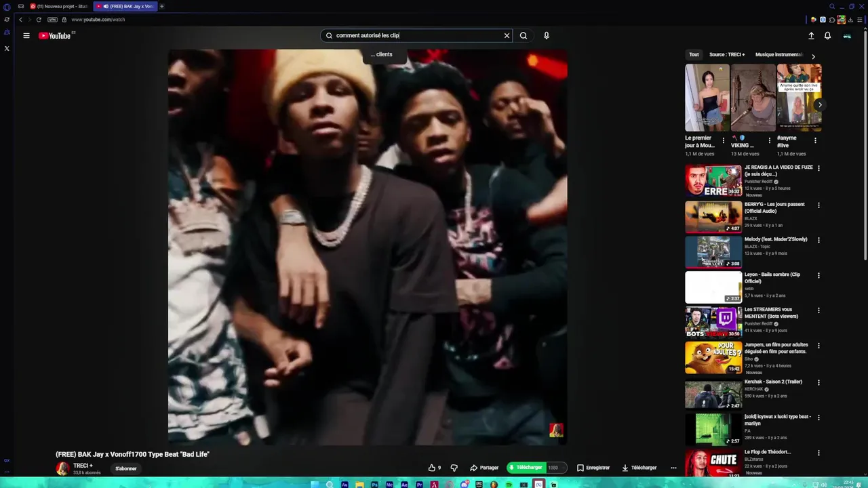Open the YouTube upload/create icon

(x=811, y=36)
